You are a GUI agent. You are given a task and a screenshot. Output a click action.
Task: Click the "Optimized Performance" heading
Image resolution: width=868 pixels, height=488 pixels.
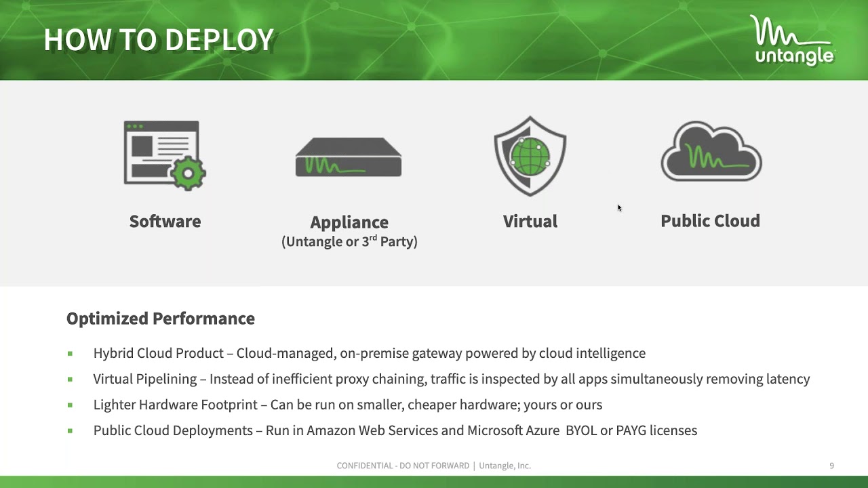(x=161, y=319)
